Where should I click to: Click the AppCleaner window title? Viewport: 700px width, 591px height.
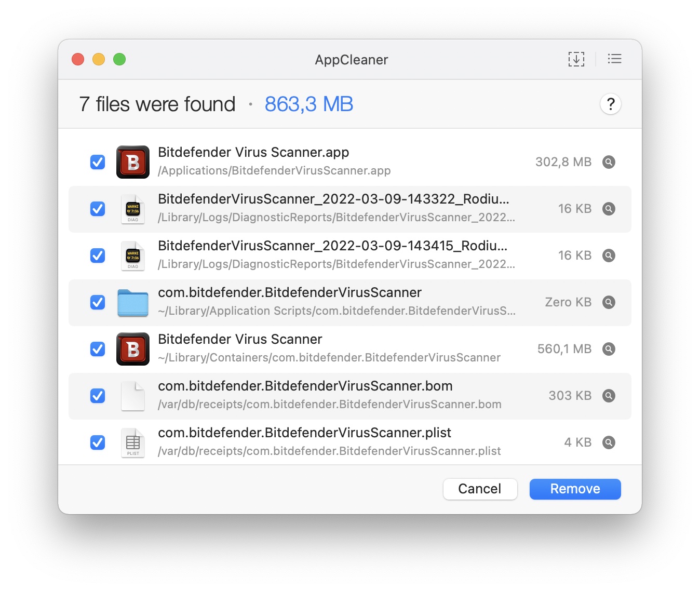352,60
